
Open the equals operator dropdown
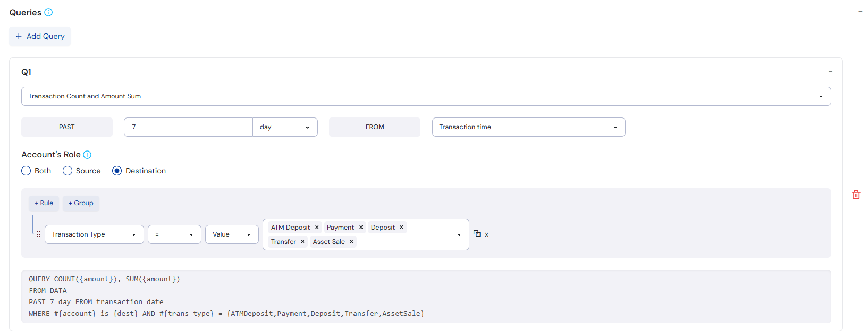174,234
